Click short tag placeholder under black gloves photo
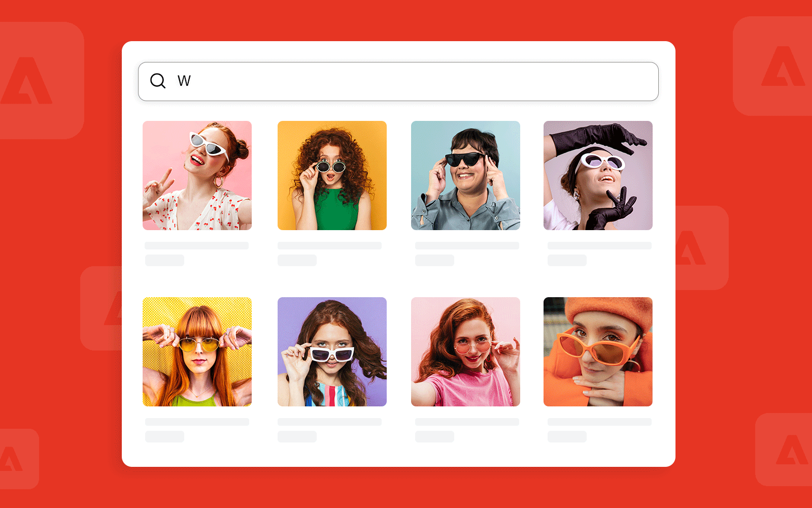Image resolution: width=812 pixels, height=508 pixels. [x=567, y=261]
